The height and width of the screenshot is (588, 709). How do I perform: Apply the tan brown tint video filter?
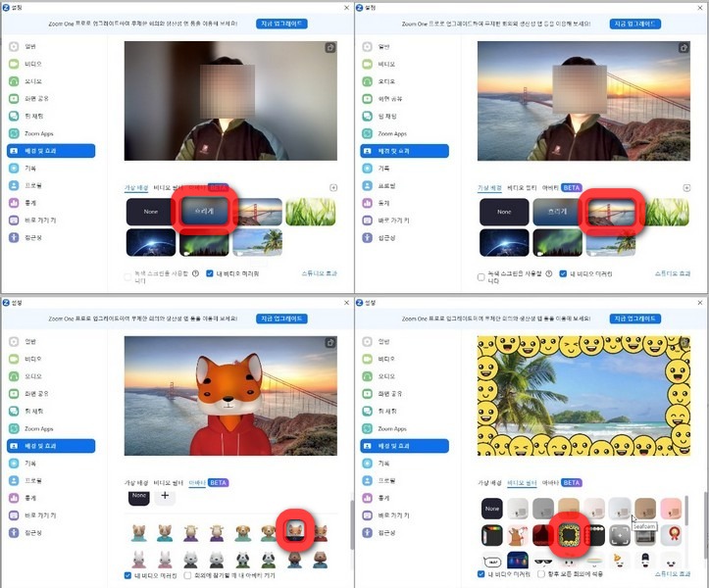645,509
